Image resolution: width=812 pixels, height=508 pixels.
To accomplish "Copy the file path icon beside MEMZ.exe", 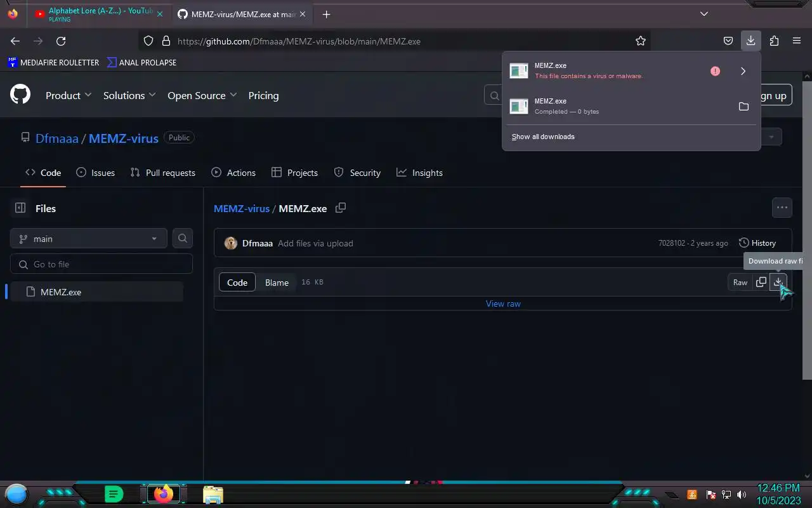I will [341, 208].
